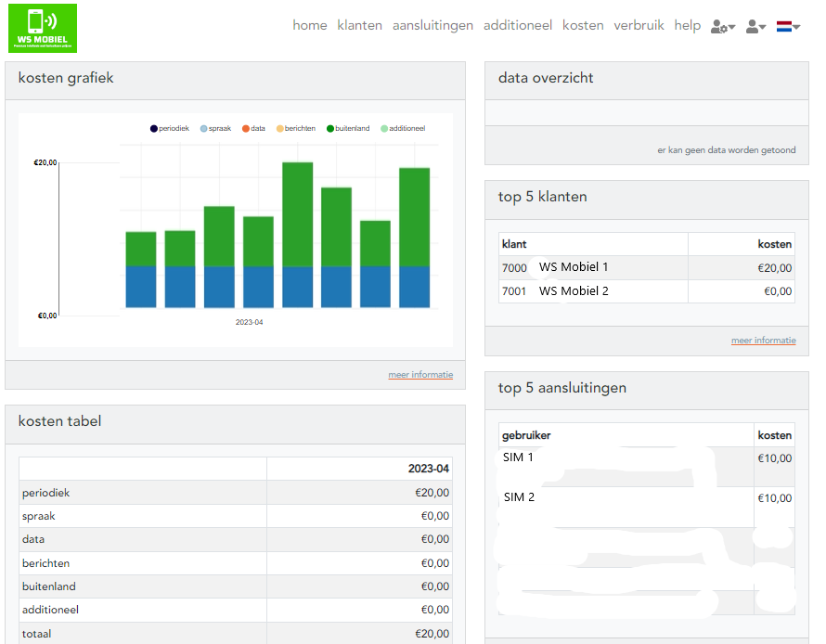The image size is (826, 644).
Task: Click the 2023-04 label below the chart
Action: (249, 322)
